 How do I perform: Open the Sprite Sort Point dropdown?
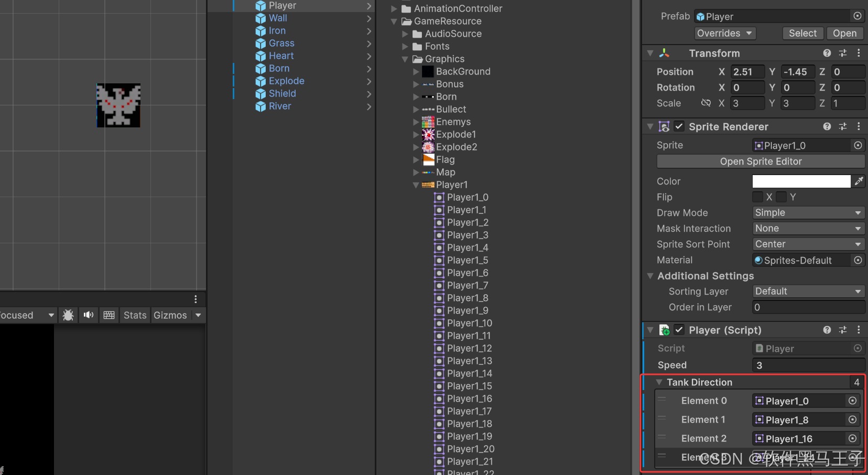808,244
